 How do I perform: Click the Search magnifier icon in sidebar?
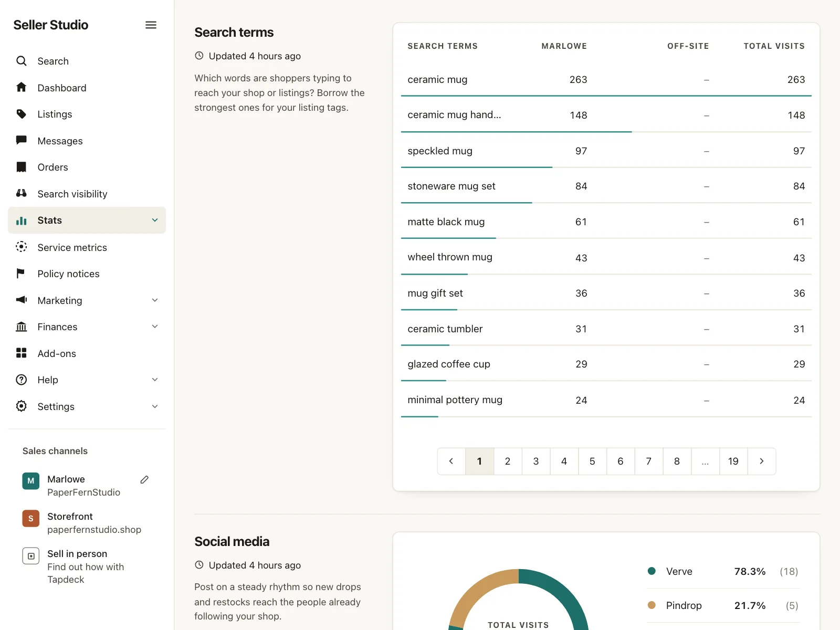(22, 61)
